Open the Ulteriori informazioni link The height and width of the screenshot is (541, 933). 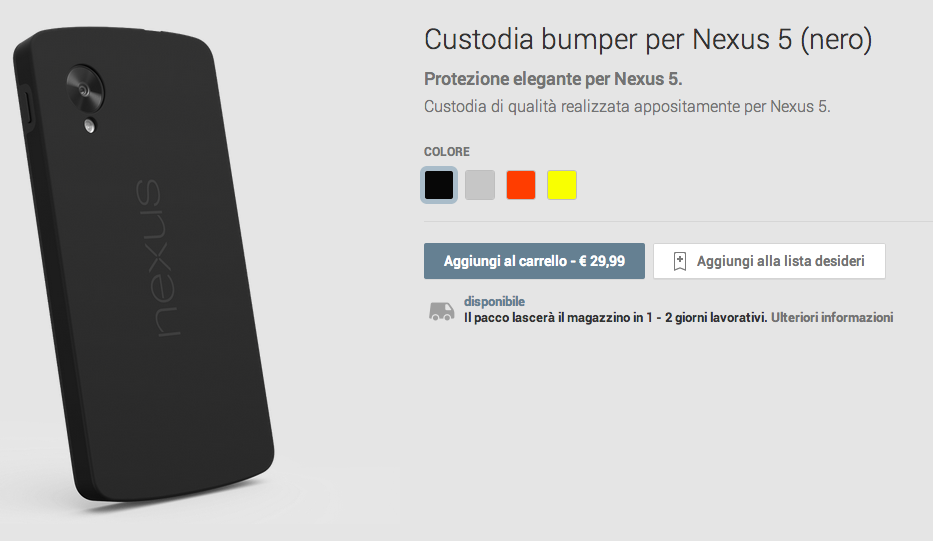point(832,317)
